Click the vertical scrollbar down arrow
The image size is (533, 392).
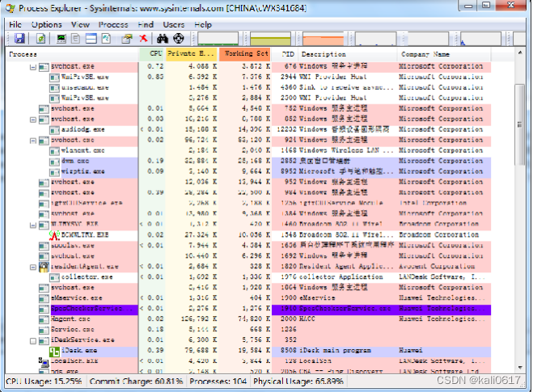pyautogui.click(x=520, y=368)
